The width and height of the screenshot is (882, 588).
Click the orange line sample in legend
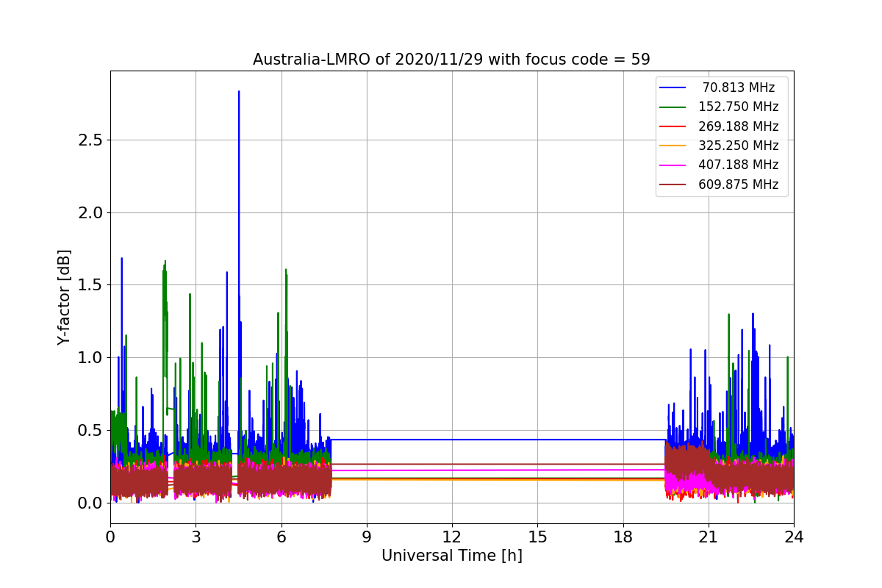coord(673,146)
